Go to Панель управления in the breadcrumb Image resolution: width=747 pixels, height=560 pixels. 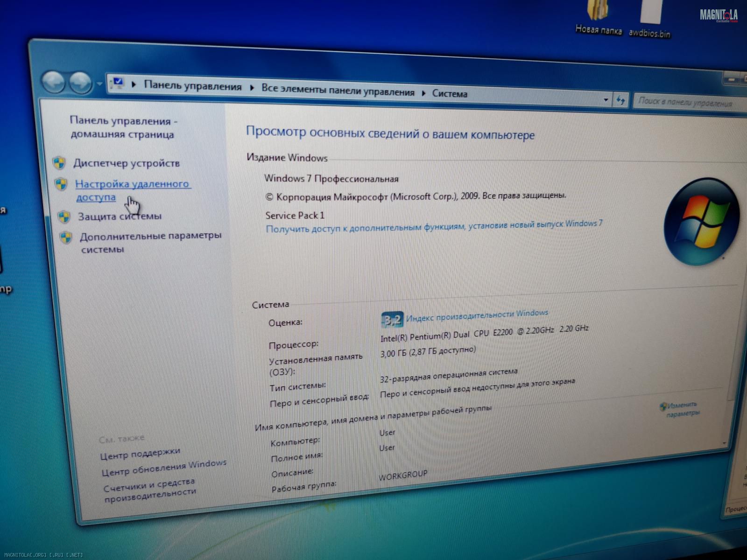(x=192, y=86)
